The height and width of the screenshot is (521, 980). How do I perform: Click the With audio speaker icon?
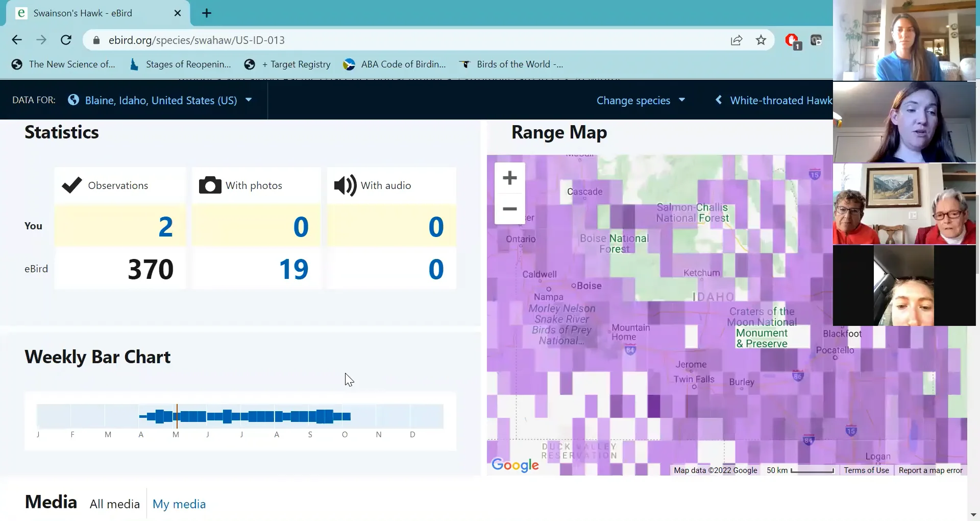pyautogui.click(x=345, y=185)
